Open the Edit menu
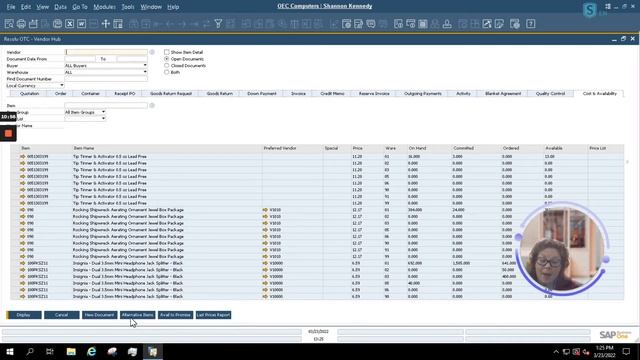Image resolution: width=640 pixels, height=360 pixels. pos(26,7)
